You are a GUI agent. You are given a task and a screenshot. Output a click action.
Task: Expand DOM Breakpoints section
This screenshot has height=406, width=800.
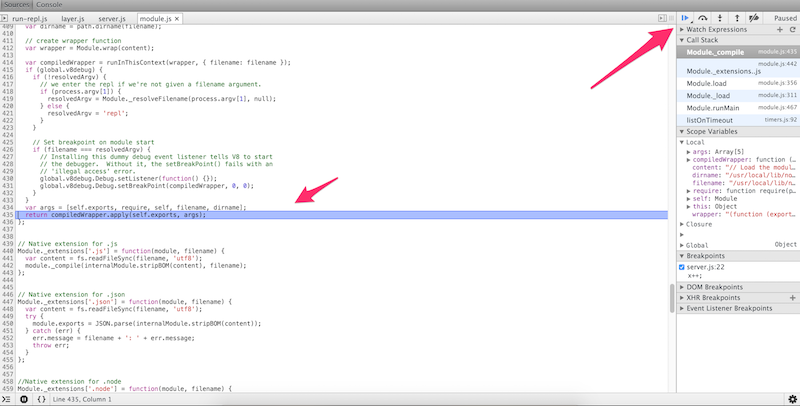682,287
